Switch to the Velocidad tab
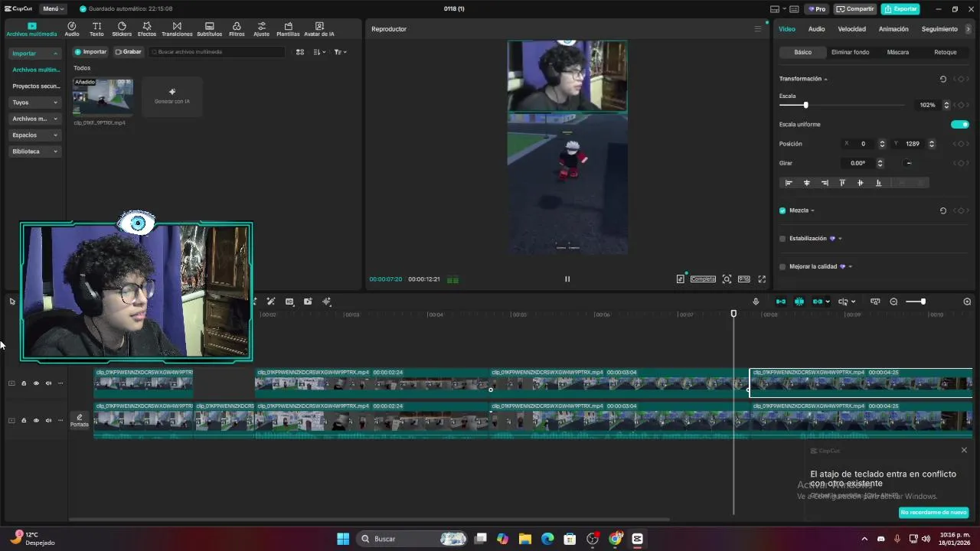980x551 pixels. click(x=851, y=29)
